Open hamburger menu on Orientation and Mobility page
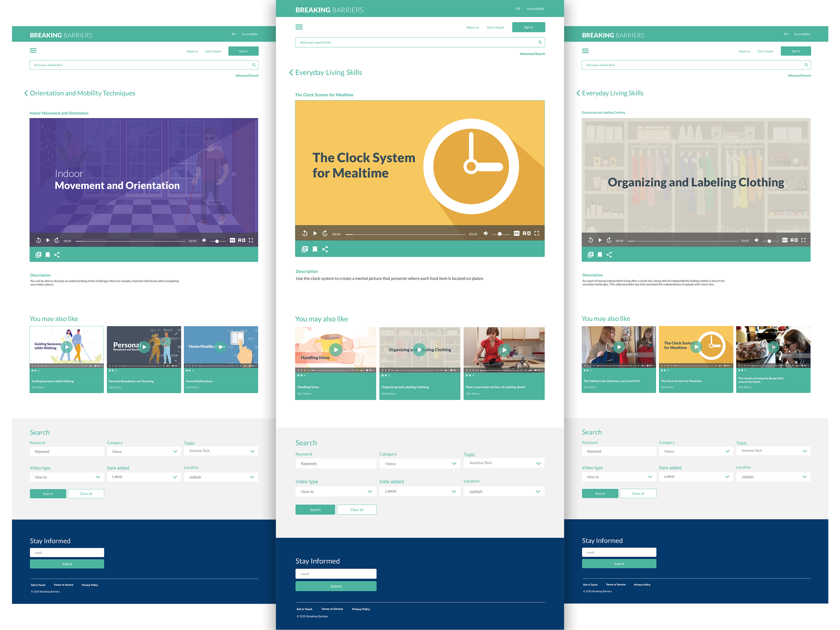The image size is (840, 630). coord(33,50)
